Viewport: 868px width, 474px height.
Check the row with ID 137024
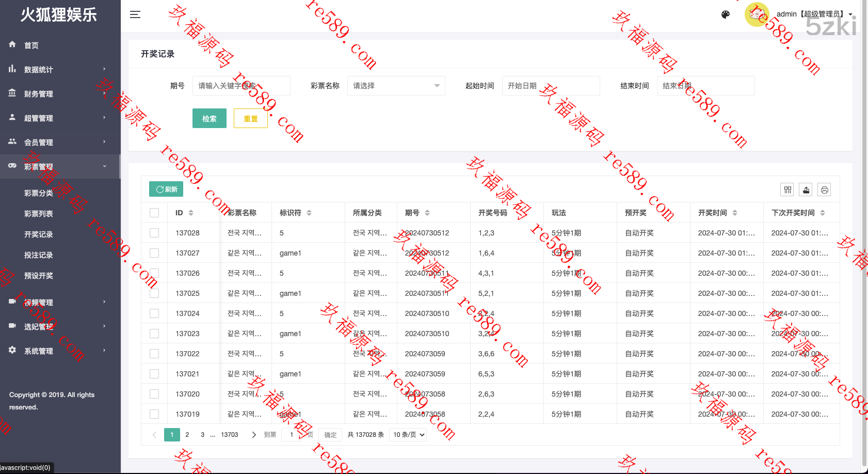tap(154, 313)
